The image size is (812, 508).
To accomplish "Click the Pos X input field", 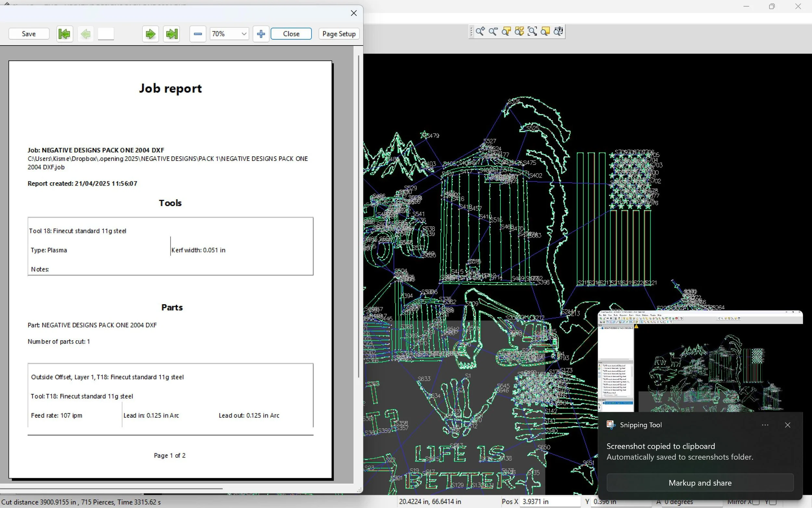I will pos(549,501).
